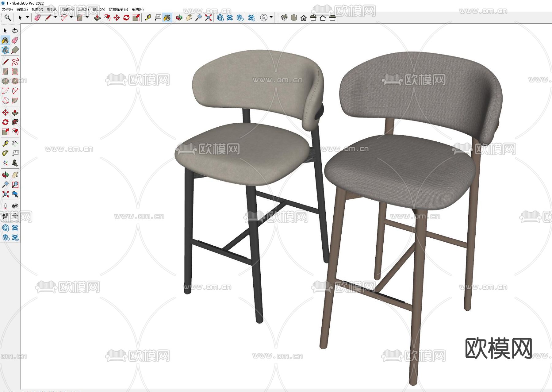
Task: Select the Text label tool in top toolbar
Action: point(158,18)
